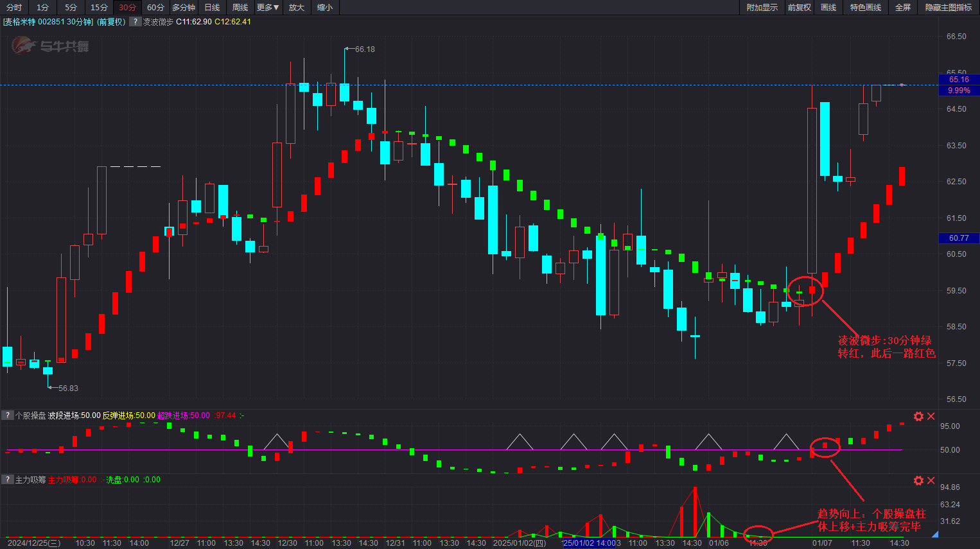Switch to the 1分 period
980x549 pixels.
(x=42, y=8)
